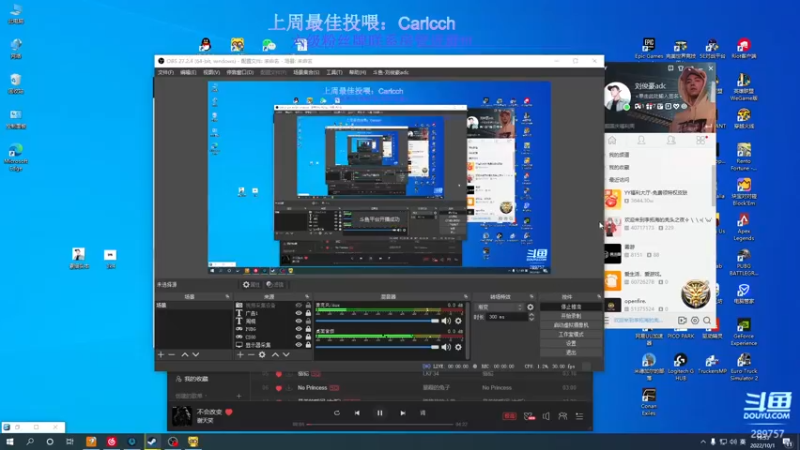Adjust 麦克风/Aux volume slider

(x=377, y=321)
